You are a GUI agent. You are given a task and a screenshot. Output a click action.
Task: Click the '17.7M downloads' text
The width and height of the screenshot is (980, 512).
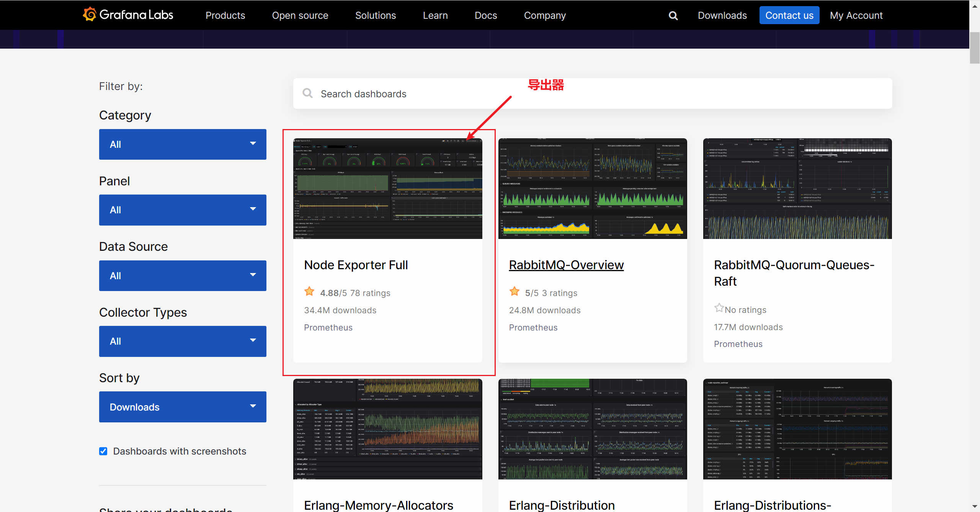(748, 327)
